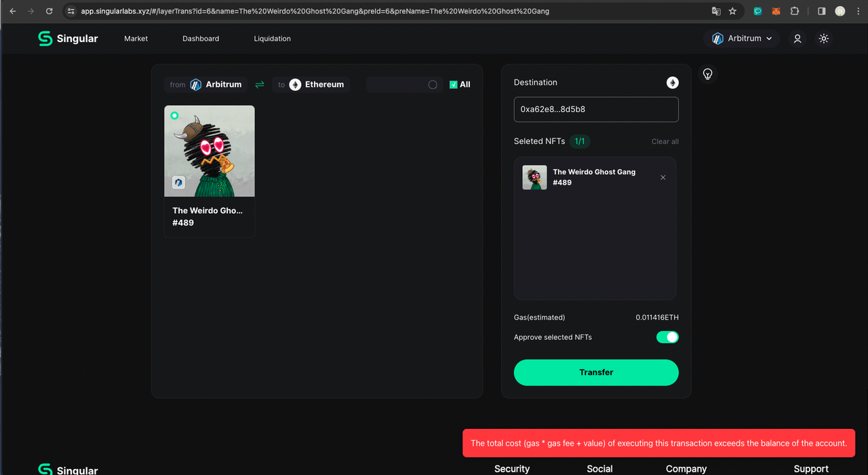Open the Dashboard page
This screenshot has height=475, width=868.
pos(201,39)
